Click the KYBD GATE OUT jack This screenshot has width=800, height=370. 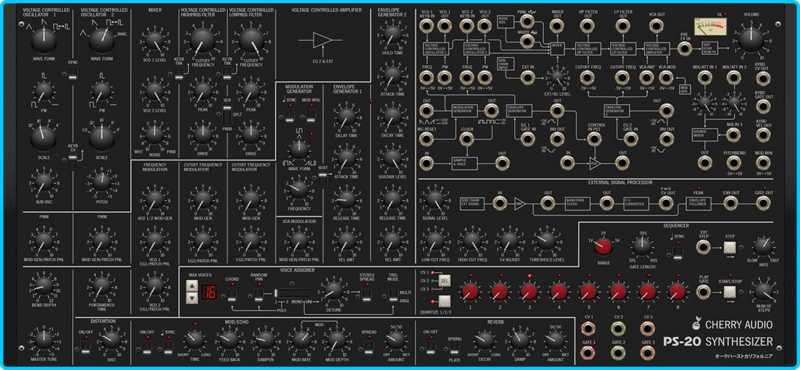click(x=763, y=106)
